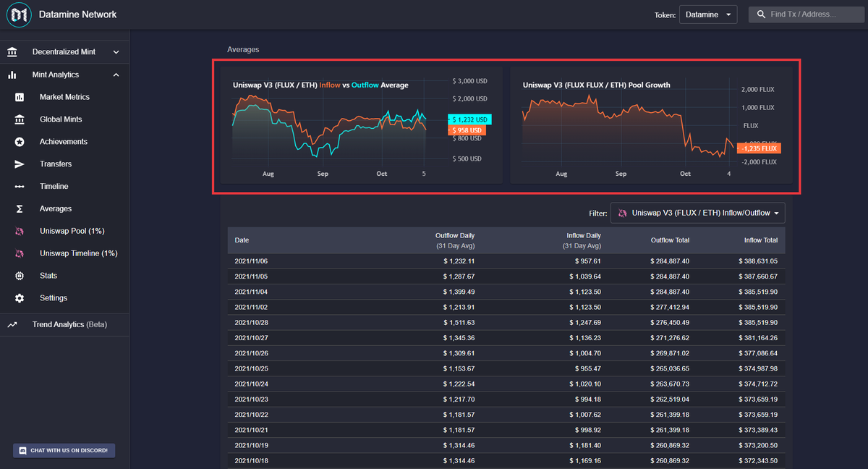Click the Global Mints bank icon
This screenshot has height=469, width=868.
pos(20,119)
